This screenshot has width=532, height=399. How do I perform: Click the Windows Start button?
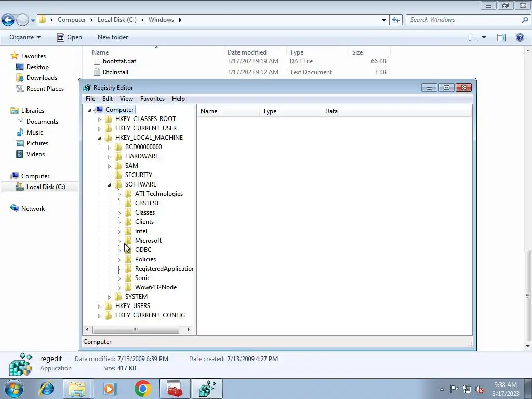tap(14, 389)
